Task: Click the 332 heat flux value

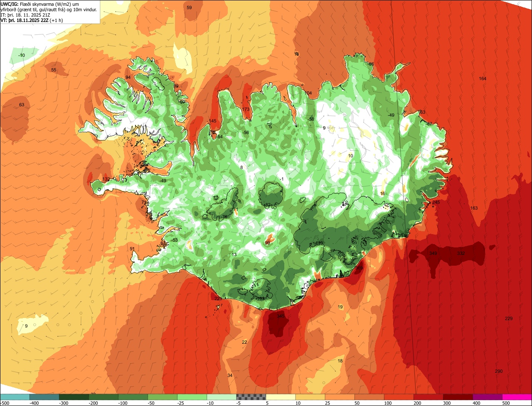Action: [461, 253]
